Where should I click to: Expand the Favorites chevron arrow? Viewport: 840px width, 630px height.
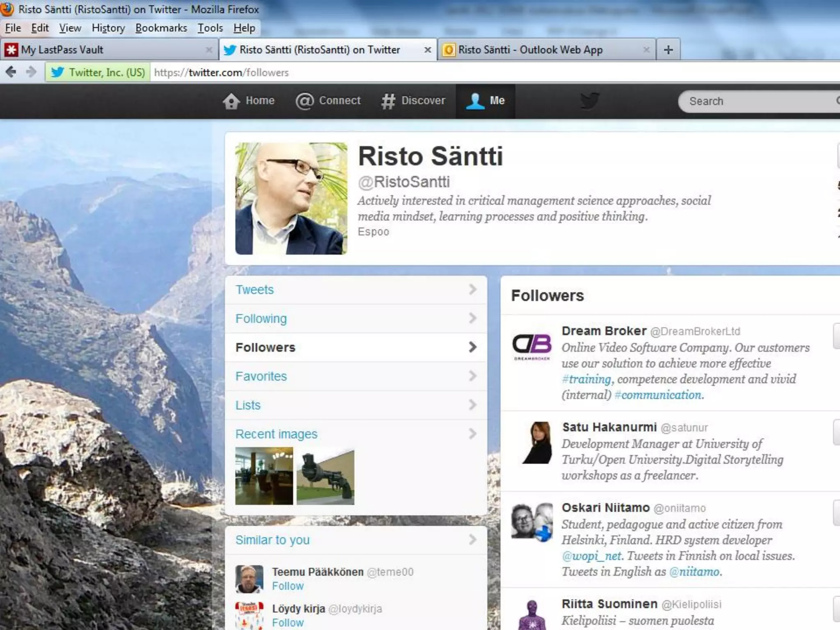(x=472, y=376)
